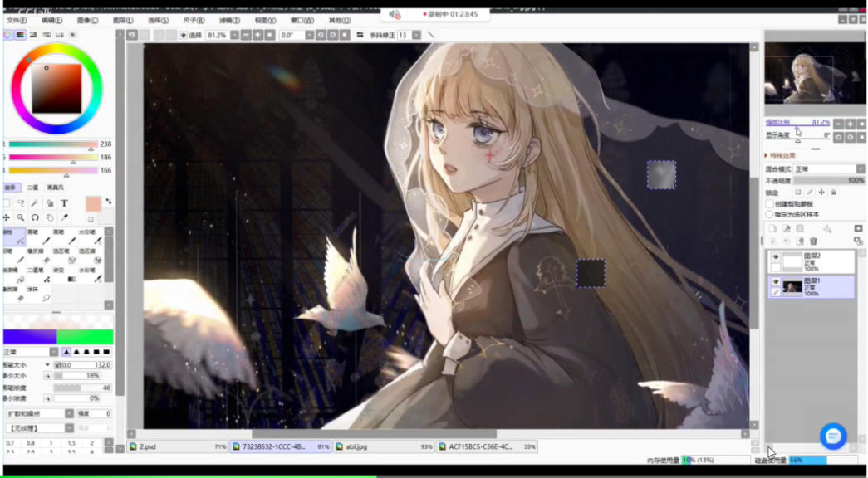Click the muted speaker icon in recorder bar
Viewport: 868px width, 478px height.
394,14
